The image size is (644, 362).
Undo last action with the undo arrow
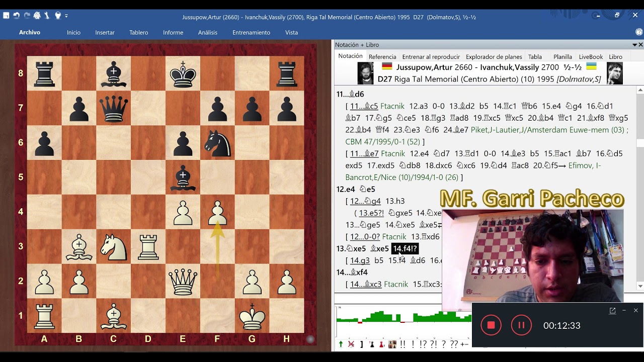click(17, 16)
